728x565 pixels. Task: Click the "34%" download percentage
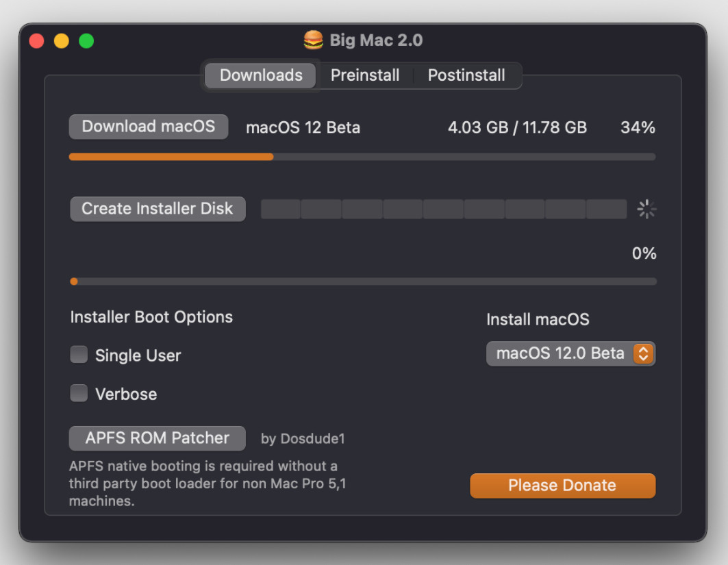point(638,127)
